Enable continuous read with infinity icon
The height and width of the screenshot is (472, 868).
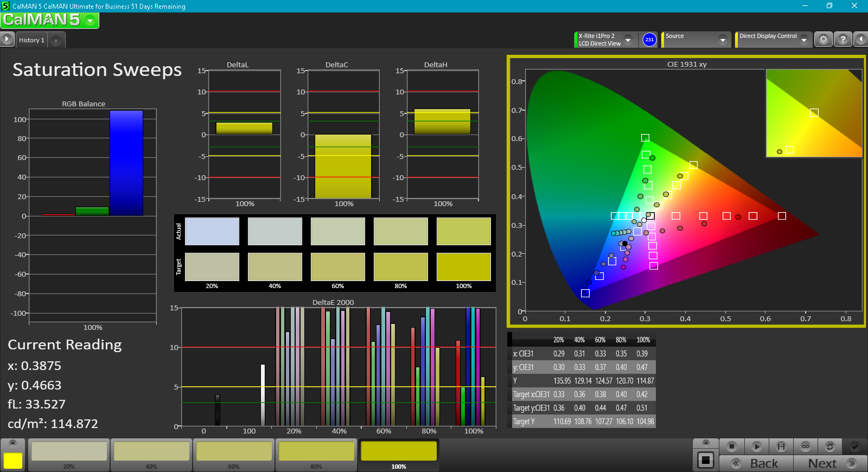805,447
